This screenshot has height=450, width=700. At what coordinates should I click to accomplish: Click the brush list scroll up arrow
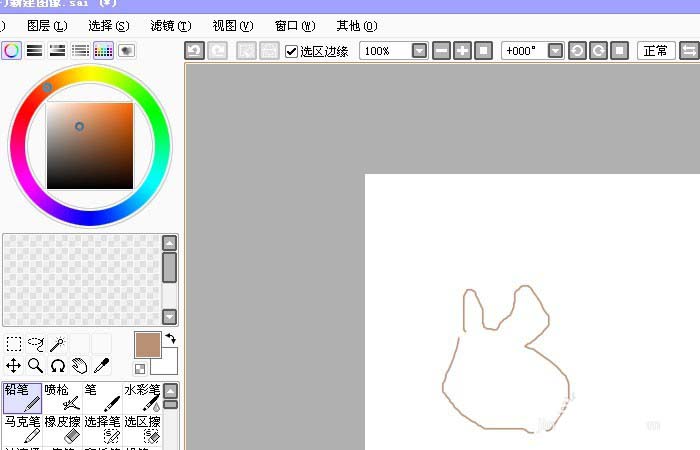(x=171, y=392)
